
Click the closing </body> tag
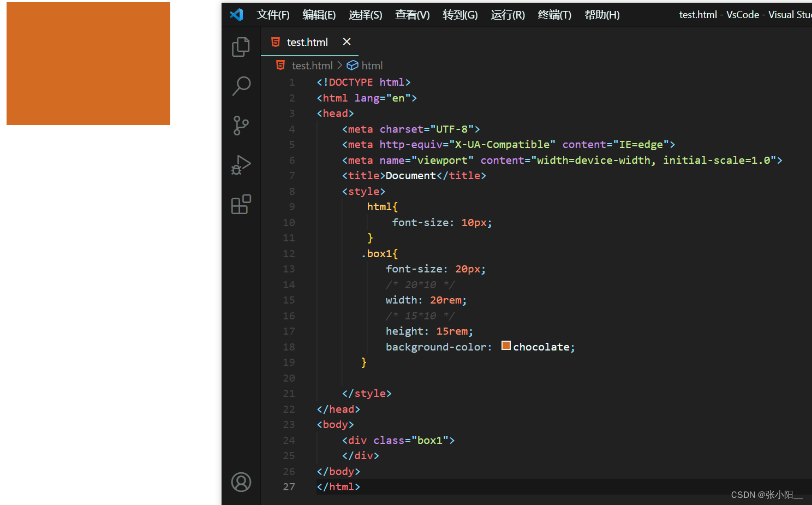(338, 471)
